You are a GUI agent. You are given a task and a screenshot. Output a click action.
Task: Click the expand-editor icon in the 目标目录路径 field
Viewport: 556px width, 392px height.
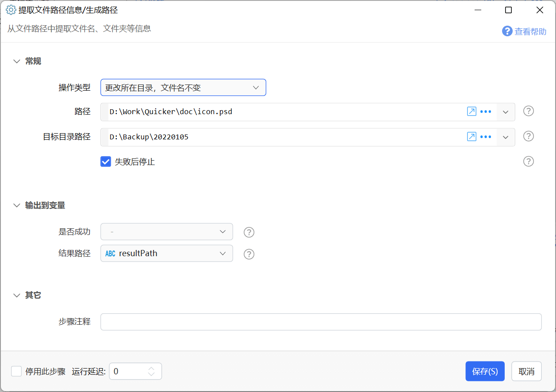[x=472, y=137]
